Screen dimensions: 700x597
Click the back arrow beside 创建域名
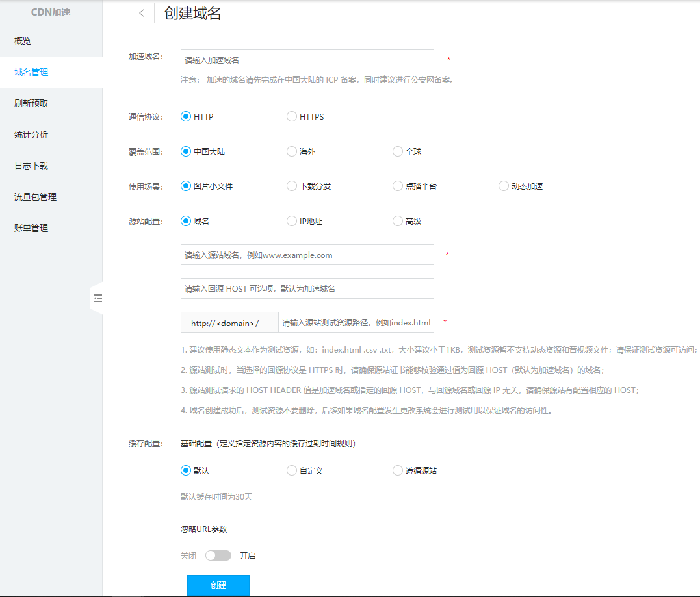[142, 14]
